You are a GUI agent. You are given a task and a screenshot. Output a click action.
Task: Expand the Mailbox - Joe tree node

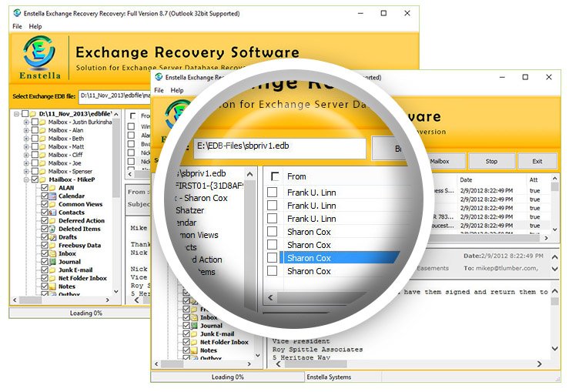(26, 163)
